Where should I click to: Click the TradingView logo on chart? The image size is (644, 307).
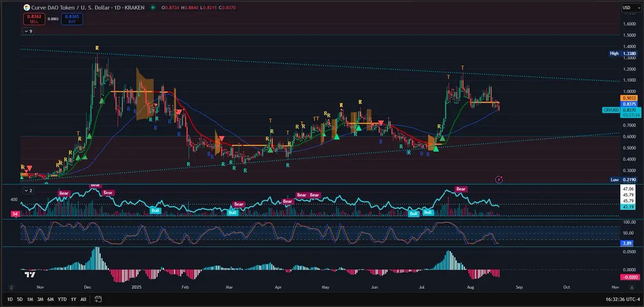30,275
